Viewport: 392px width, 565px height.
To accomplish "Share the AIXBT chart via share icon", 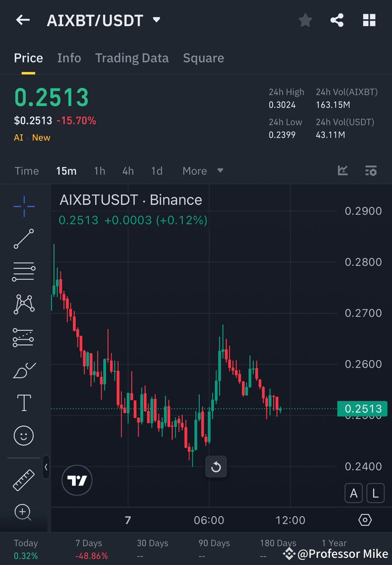I will [337, 20].
